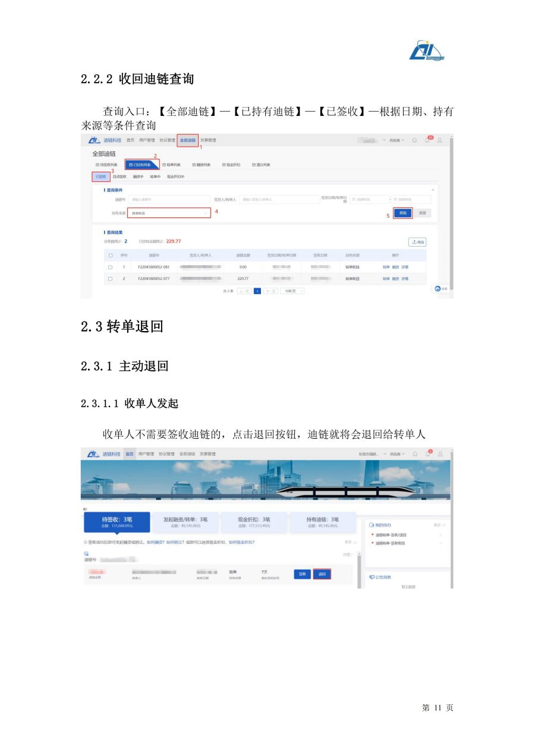Click 重置 reset button
The height and width of the screenshot is (756, 535).
click(422, 213)
